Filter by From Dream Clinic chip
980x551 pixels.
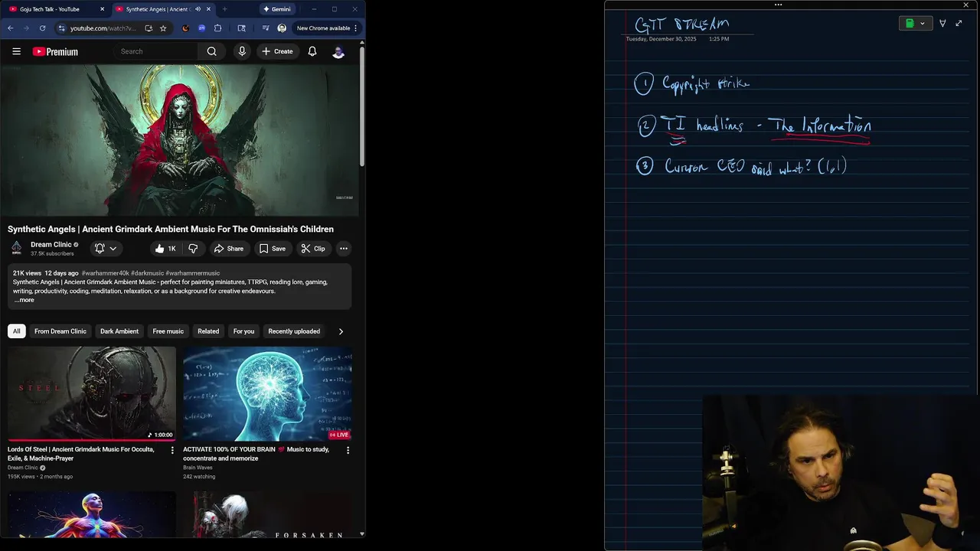click(60, 331)
